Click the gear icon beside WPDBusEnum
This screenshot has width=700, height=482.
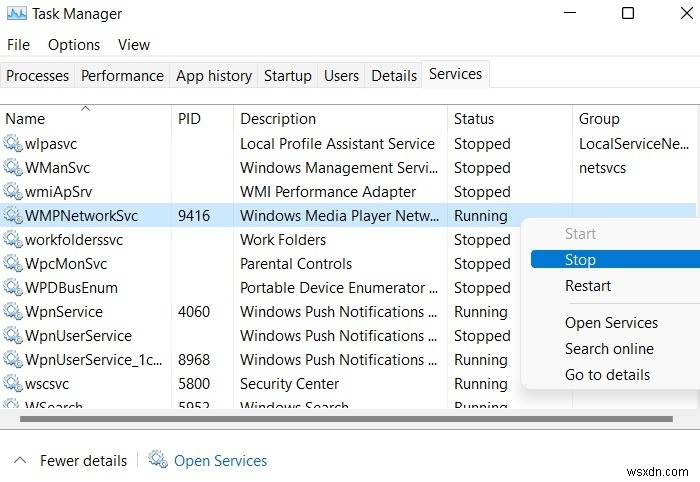(12, 287)
